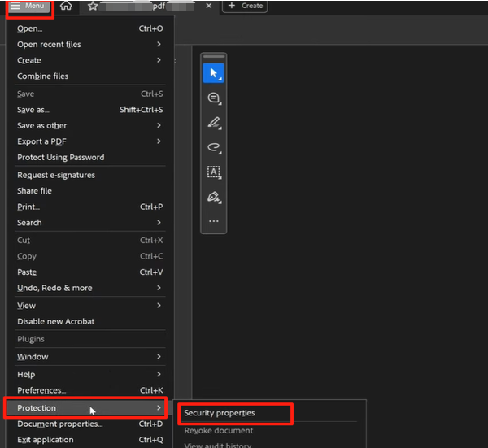Choose Save as... menu item

pyautogui.click(x=90, y=110)
